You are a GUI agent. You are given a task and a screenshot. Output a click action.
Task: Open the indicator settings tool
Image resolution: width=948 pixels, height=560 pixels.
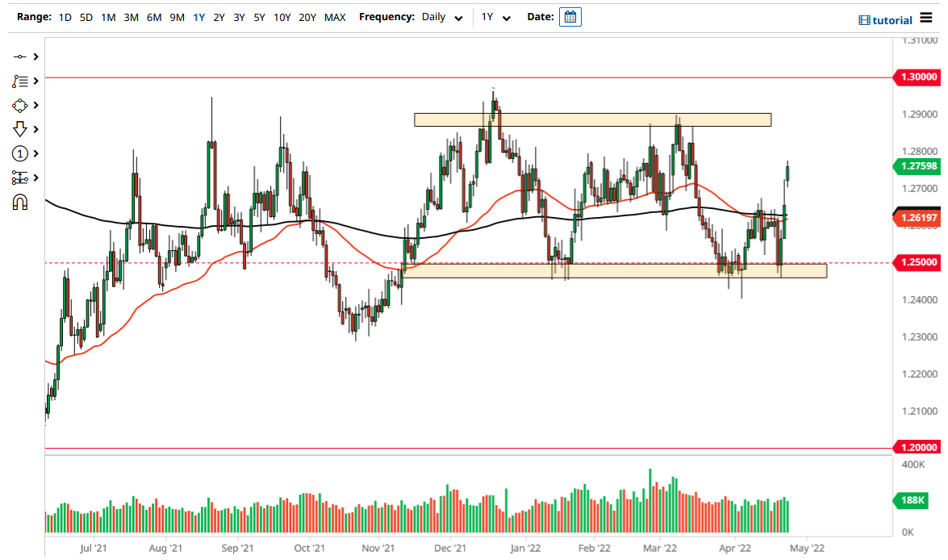(x=21, y=177)
